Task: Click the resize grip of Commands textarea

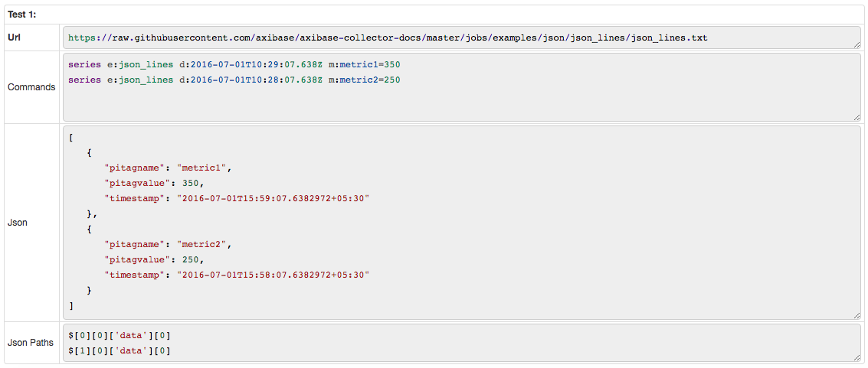Action: (857, 117)
